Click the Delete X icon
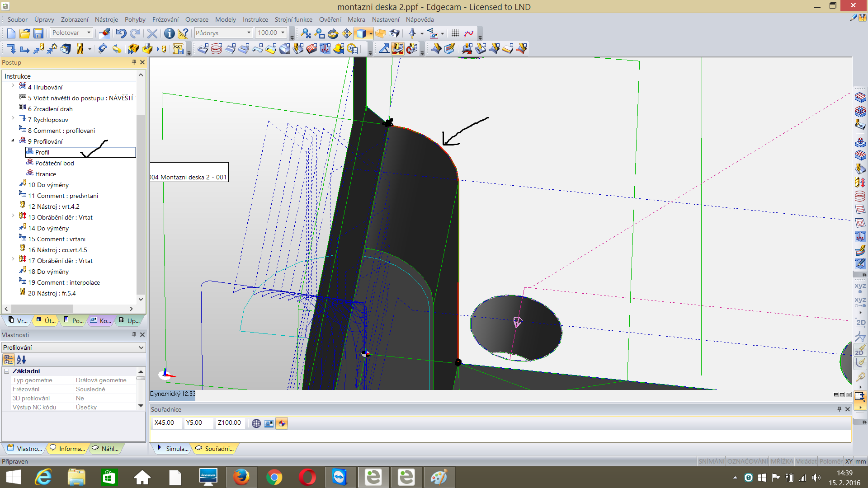This screenshot has width=868, height=488. point(152,33)
